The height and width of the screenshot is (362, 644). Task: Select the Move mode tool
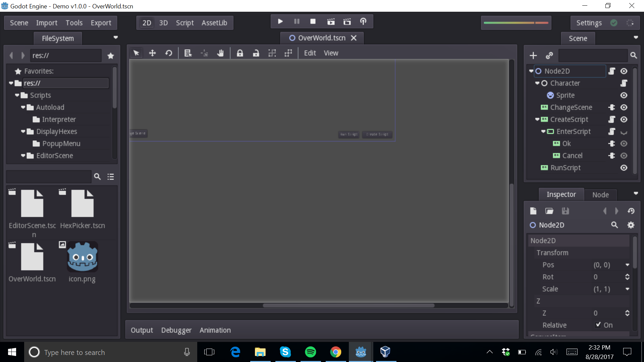pyautogui.click(x=152, y=53)
